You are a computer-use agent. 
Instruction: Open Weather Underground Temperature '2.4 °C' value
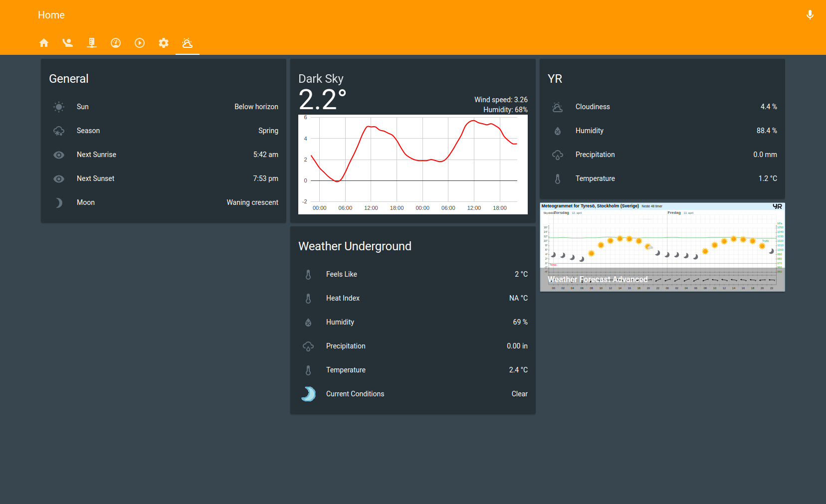(x=518, y=370)
